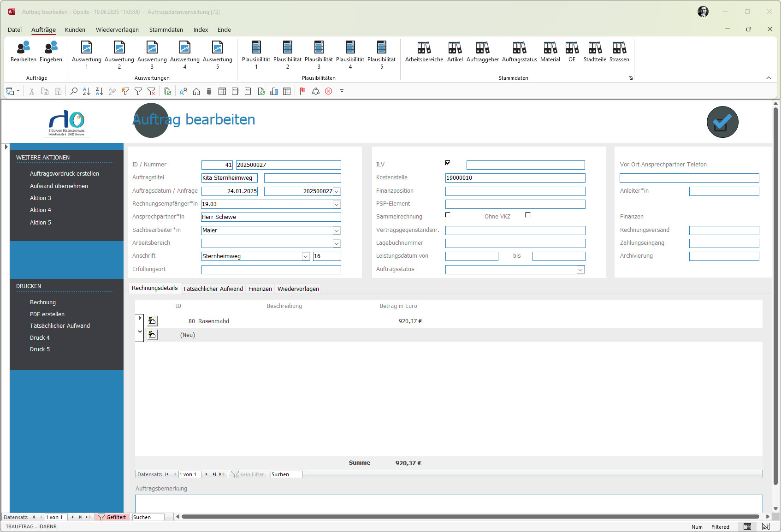Open the Anschrift street dropdown
781x532 pixels.
[306, 256]
